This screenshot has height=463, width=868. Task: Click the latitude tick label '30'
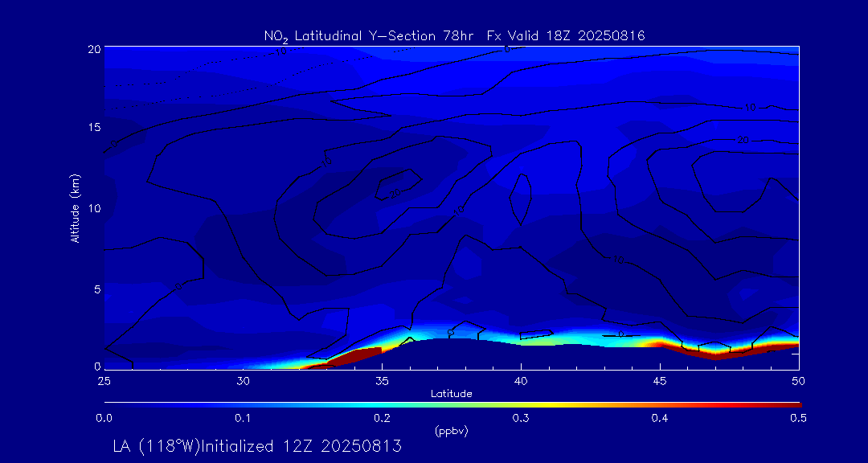243,380
